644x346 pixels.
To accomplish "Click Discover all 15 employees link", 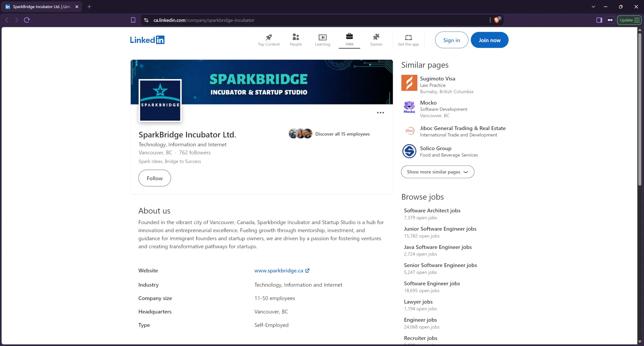I will coord(342,134).
